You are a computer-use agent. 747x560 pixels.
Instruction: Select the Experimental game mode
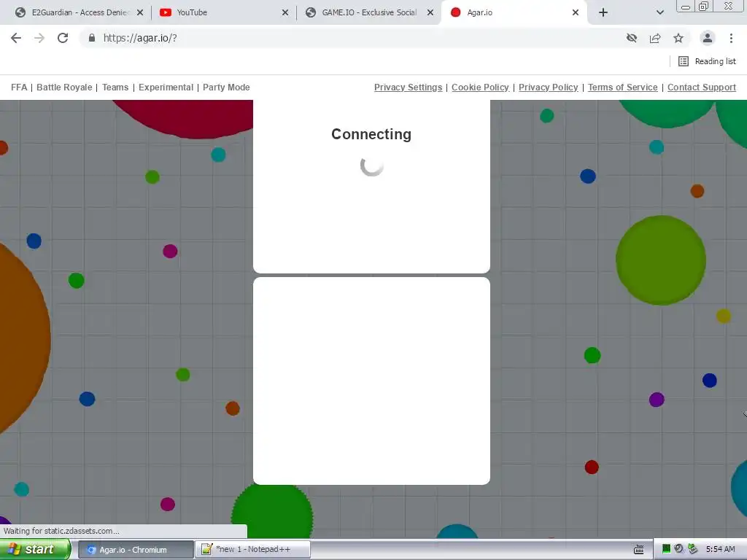(x=166, y=87)
